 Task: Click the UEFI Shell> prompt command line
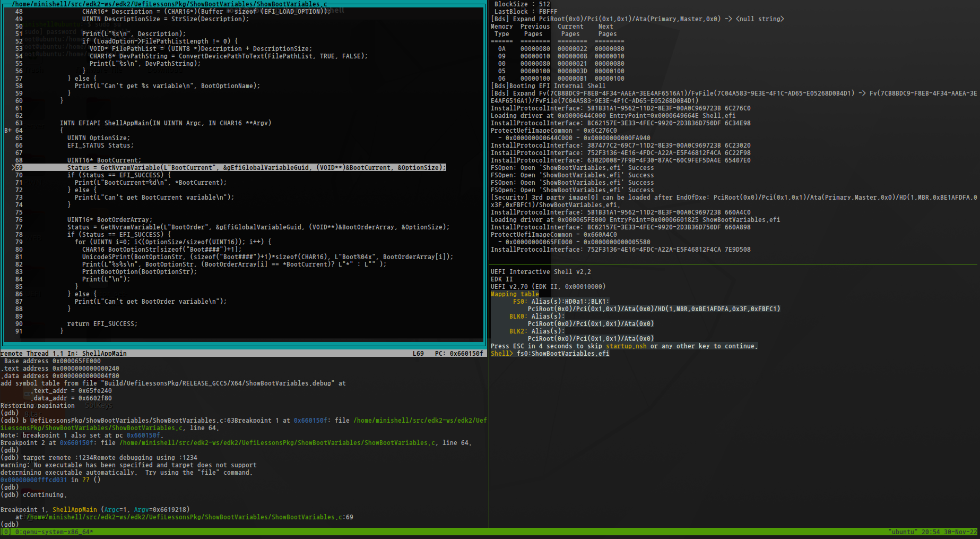click(562, 353)
